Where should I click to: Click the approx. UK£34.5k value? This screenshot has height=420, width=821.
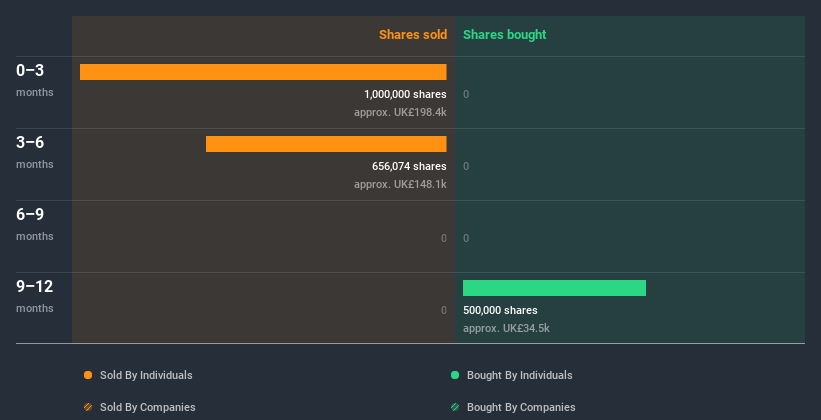tap(506, 328)
